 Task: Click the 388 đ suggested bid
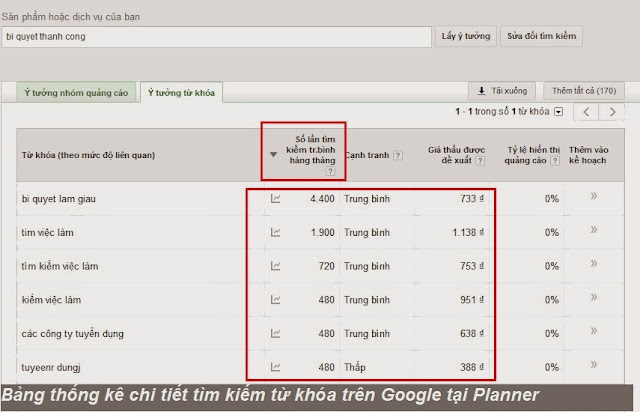coord(472,367)
